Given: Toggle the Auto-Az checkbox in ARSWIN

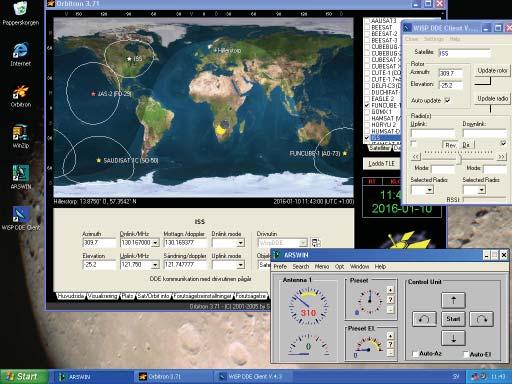Looking at the screenshot, I should pos(415,354).
